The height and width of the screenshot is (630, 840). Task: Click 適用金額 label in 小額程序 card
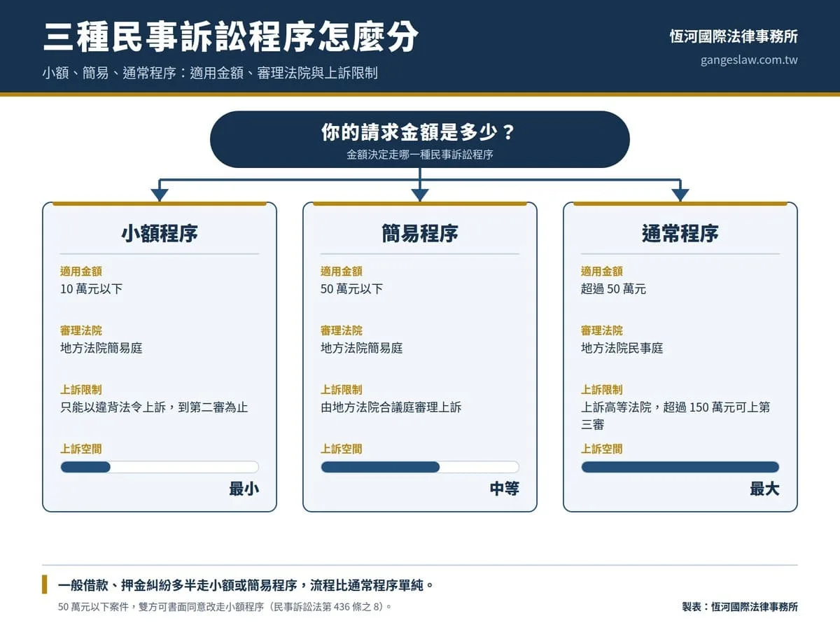click(81, 271)
